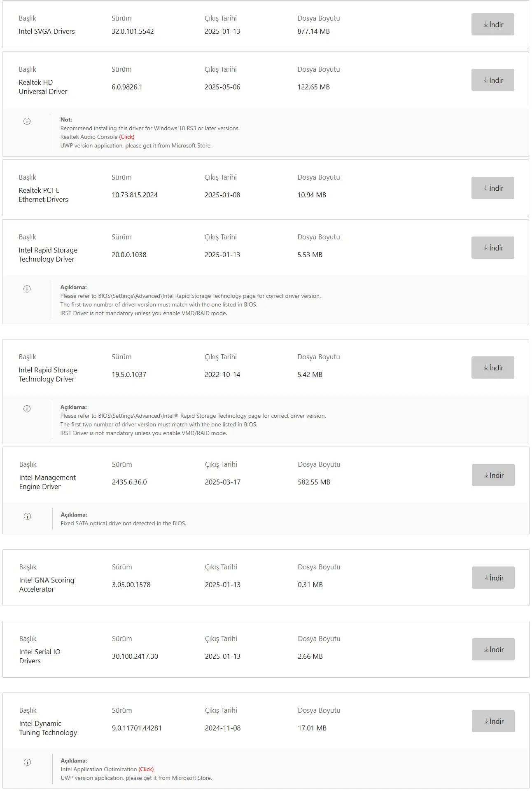Image resolution: width=532 pixels, height=791 pixels.
Task: Select version text 3.05.00.1578
Action: pyautogui.click(x=131, y=585)
